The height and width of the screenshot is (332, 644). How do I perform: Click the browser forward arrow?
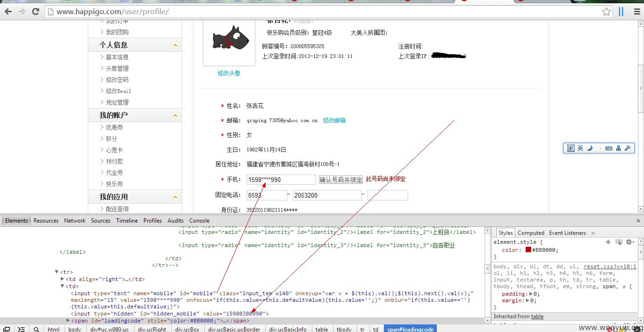(x=22, y=12)
